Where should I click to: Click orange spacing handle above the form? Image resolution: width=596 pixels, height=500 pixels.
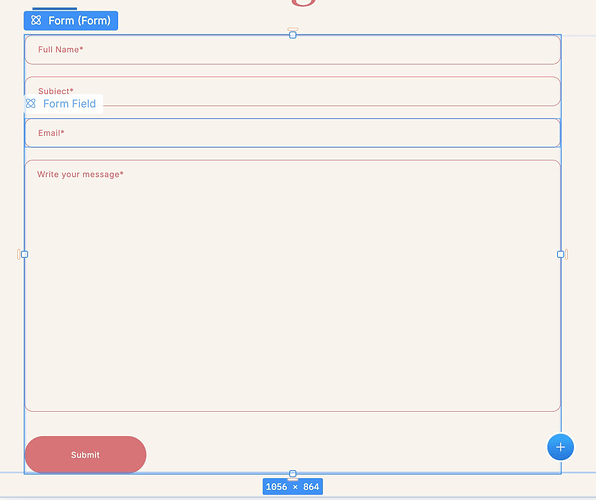click(x=293, y=29)
